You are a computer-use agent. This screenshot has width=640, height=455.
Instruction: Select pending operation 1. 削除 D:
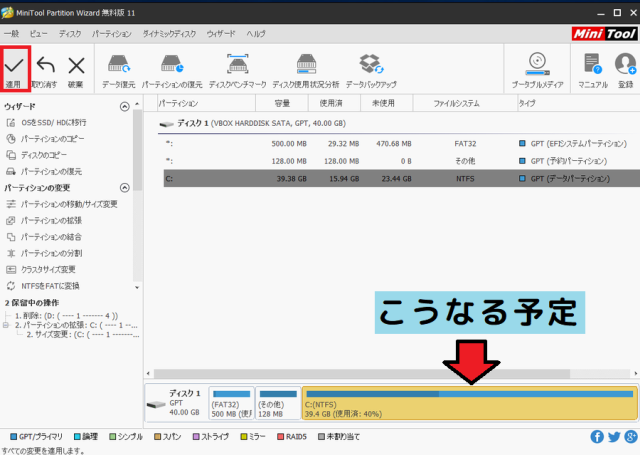[66, 316]
